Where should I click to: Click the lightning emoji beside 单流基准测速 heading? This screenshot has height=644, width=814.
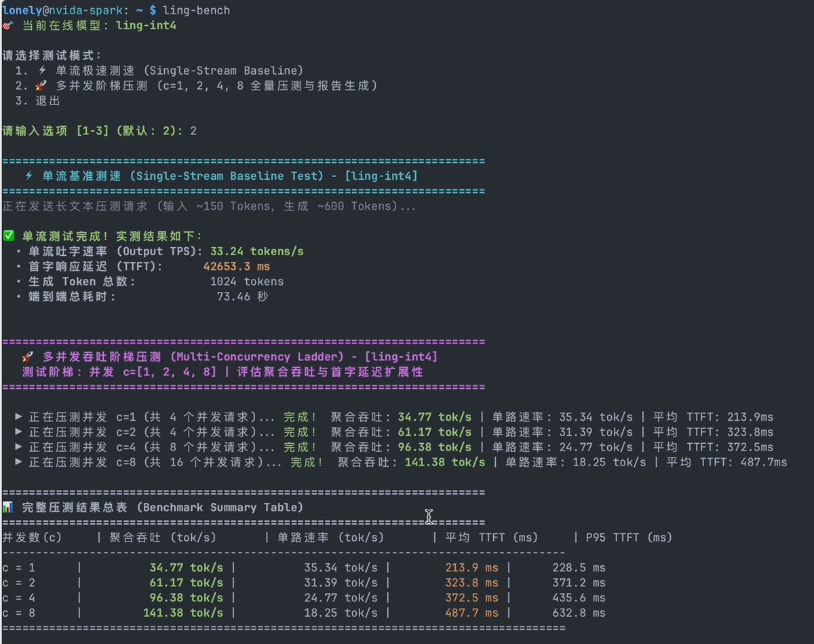[x=28, y=176]
